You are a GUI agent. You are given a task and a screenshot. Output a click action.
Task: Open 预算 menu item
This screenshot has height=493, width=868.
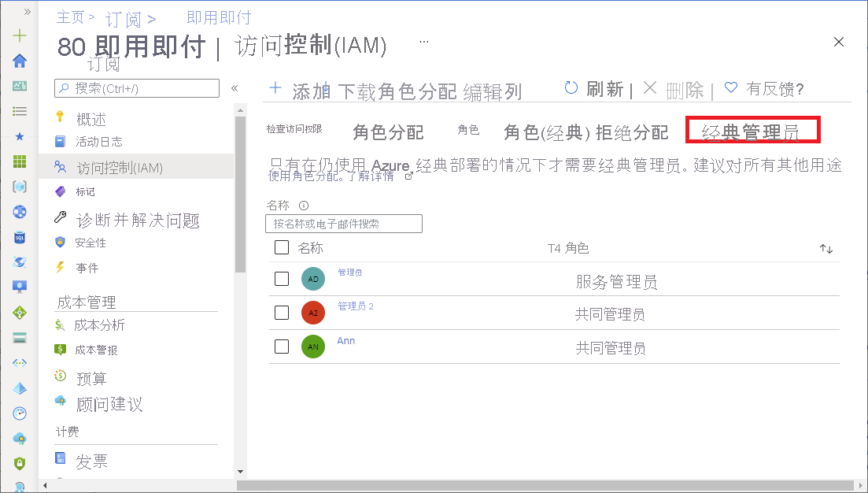pos(91,378)
